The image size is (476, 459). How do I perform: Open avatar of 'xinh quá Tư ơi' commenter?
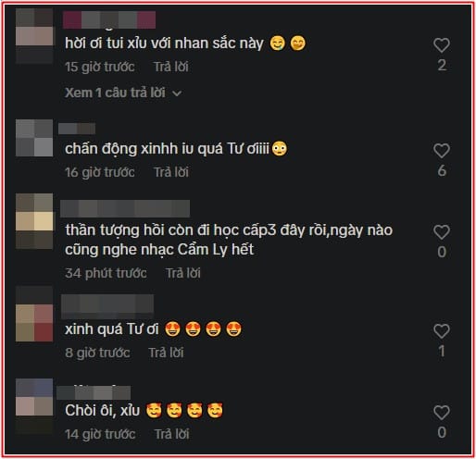[34, 314]
